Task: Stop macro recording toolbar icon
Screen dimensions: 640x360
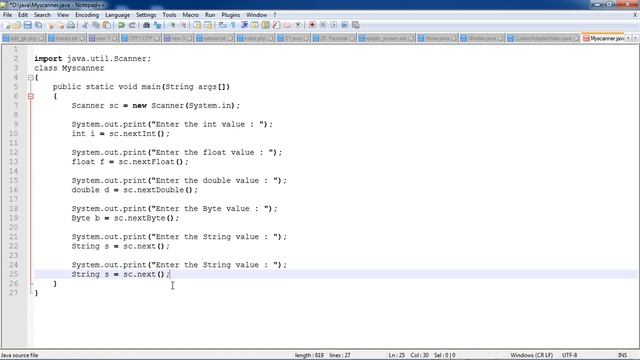Action: click(x=323, y=25)
